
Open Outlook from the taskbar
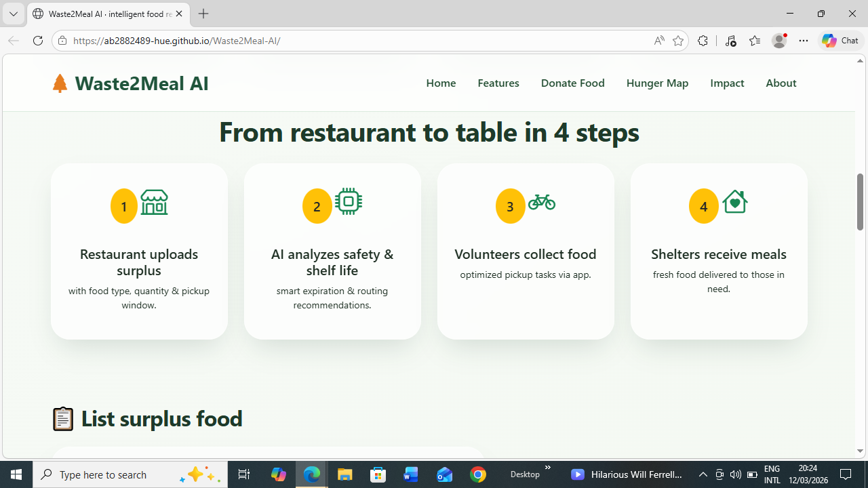(444, 474)
